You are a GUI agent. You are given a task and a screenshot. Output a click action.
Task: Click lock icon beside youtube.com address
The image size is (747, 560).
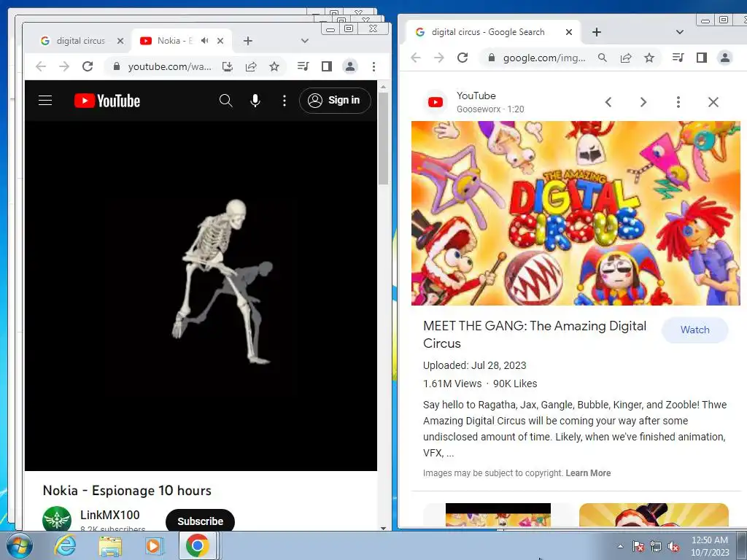point(116,66)
